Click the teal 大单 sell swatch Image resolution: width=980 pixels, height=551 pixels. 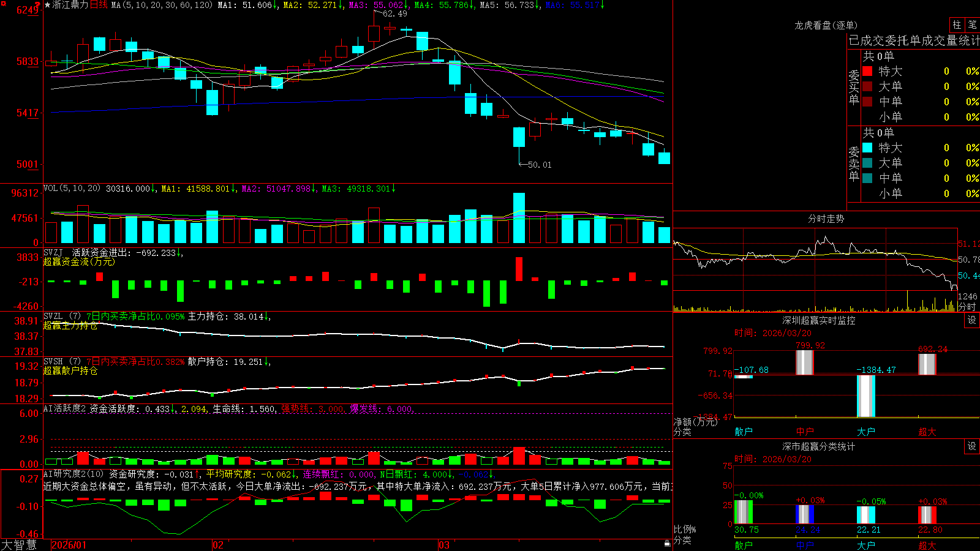click(x=867, y=163)
